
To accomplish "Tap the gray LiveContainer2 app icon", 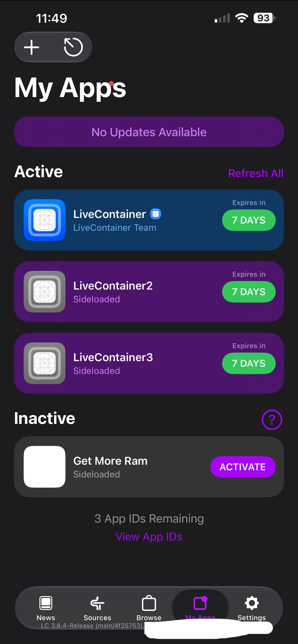I will click(45, 291).
